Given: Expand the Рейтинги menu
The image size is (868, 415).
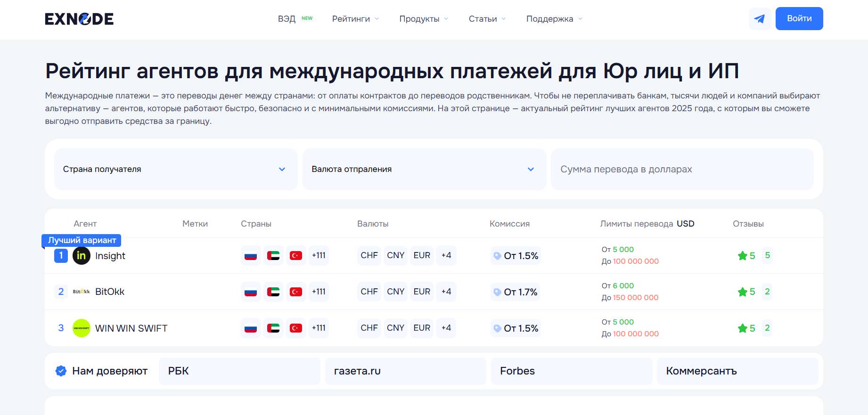Looking at the screenshot, I should tap(355, 19).
